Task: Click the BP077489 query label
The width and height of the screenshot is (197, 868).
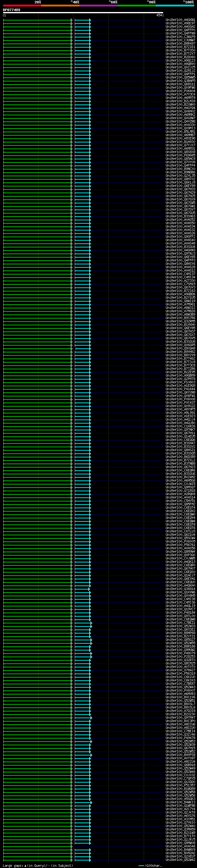Action: (11, 10)
